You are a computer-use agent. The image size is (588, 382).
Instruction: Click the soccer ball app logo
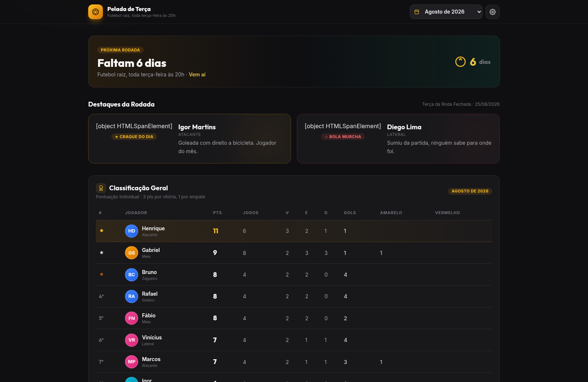pos(96,12)
